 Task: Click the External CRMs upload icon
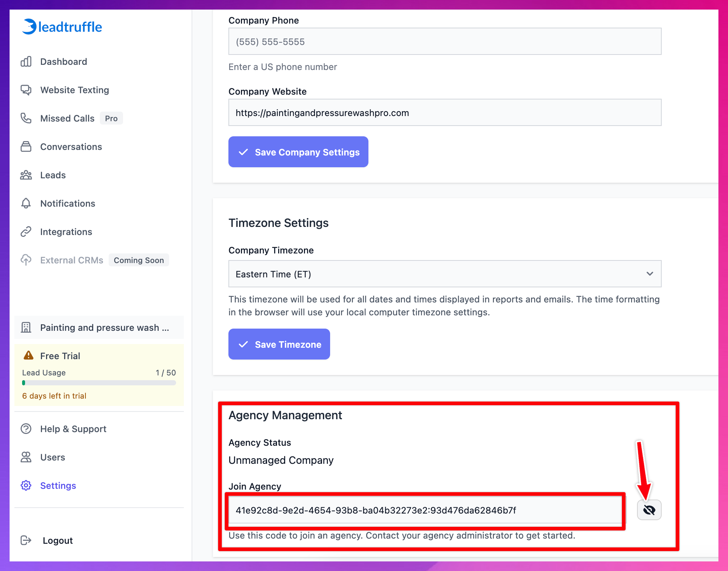coord(26,260)
